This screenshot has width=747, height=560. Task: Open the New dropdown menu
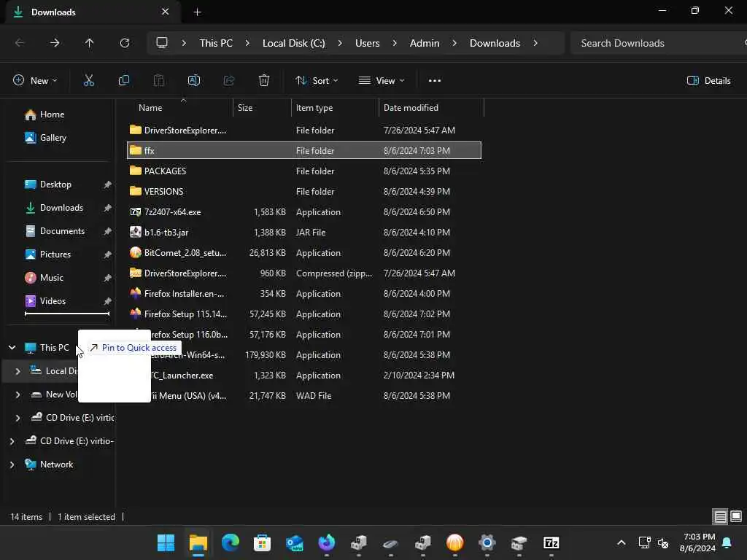[x=35, y=80]
